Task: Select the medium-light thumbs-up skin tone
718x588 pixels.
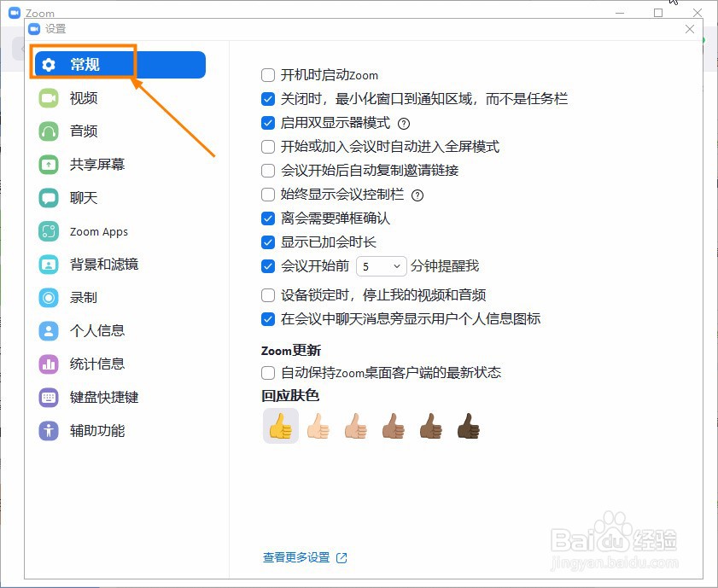Action: [x=356, y=426]
